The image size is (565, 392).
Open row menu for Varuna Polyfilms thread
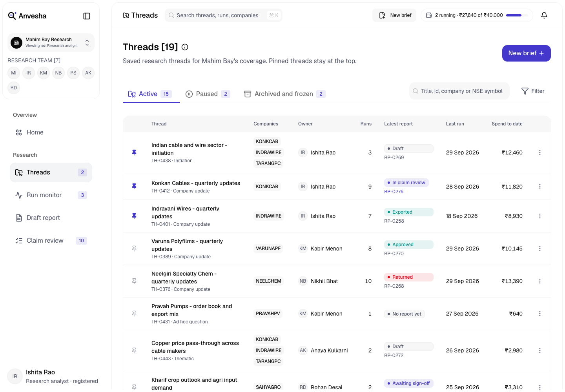[x=540, y=249]
